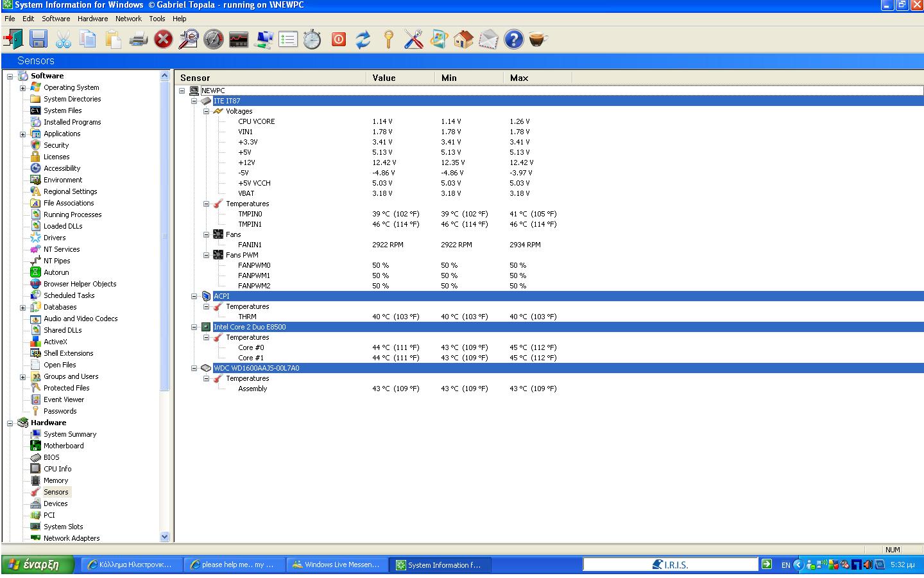This screenshot has width=924, height=578.
Task: Collapse the Hardware tree node
Action: pyautogui.click(x=10, y=423)
